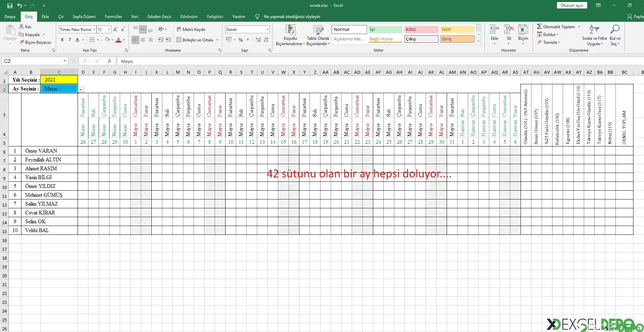Decrease font size with smaller A icon

pyautogui.click(x=123, y=30)
